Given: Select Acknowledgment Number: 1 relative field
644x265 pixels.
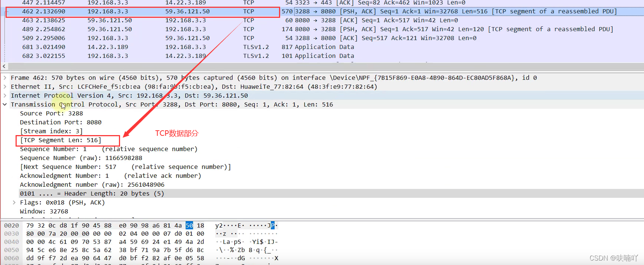Looking at the screenshot, I should pyautogui.click(x=110, y=176).
